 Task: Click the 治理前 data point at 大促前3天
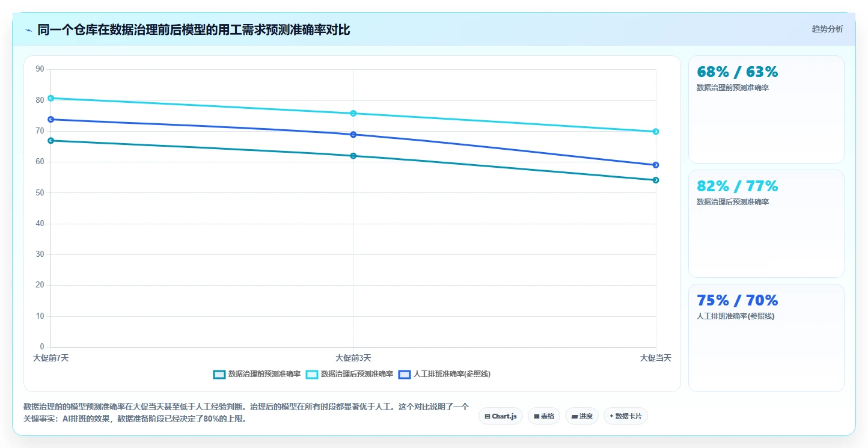click(353, 156)
